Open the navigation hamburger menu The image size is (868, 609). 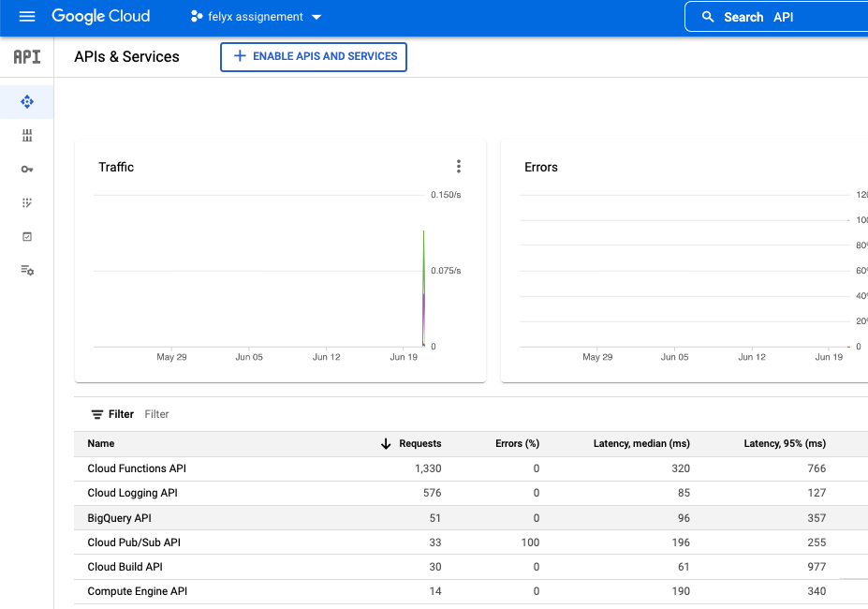(26, 16)
